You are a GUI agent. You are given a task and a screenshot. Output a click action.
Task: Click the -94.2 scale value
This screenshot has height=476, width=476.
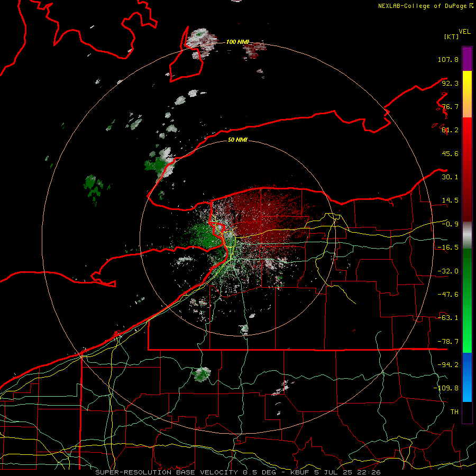[448, 365]
